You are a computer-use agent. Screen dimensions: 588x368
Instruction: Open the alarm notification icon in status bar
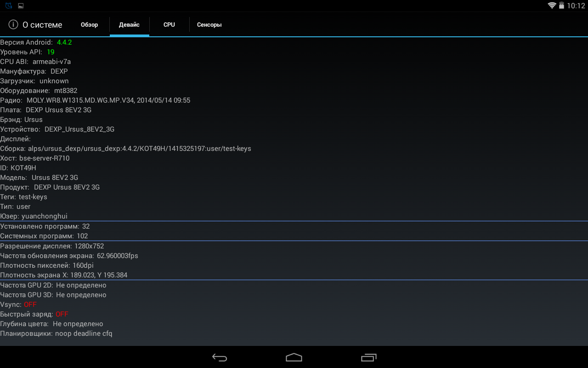pos(9,6)
